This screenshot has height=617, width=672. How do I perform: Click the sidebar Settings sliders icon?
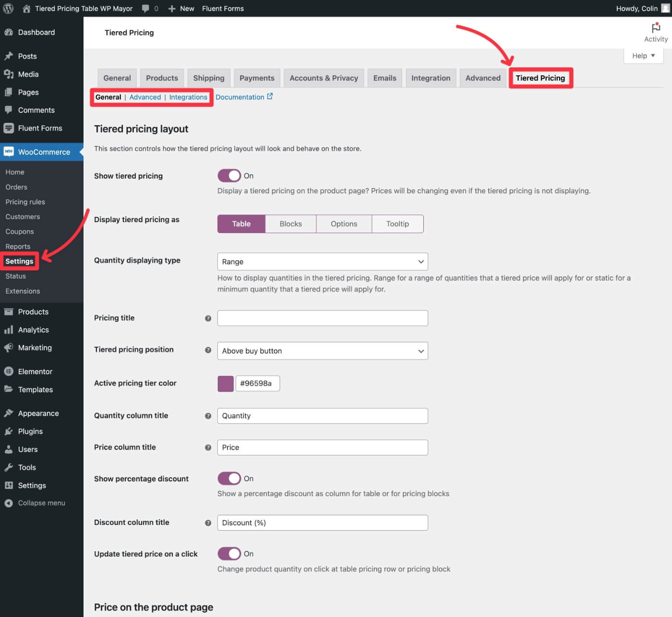coord(9,485)
